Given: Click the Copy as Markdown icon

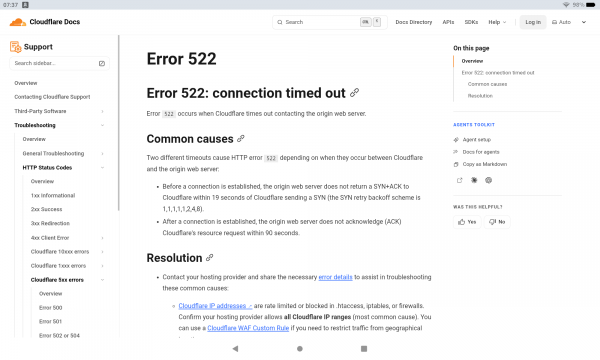Looking at the screenshot, I should (x=456, y=164).
